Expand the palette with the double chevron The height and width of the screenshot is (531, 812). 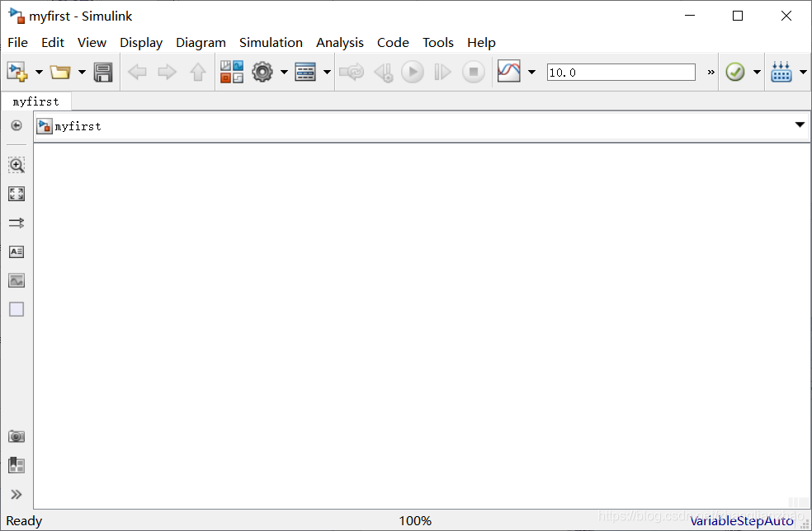pyautogui.click(x=17, y=494)
